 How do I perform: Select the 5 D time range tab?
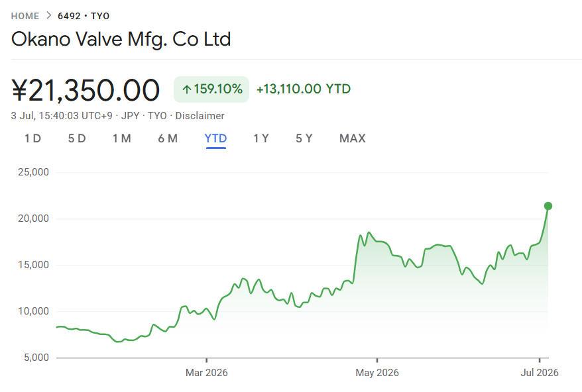coord(77,138)
